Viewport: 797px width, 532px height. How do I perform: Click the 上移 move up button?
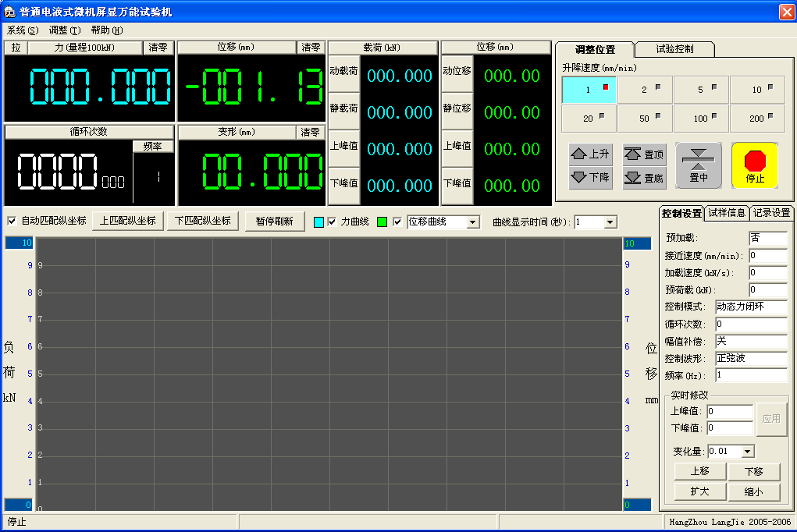click(700, 471)
